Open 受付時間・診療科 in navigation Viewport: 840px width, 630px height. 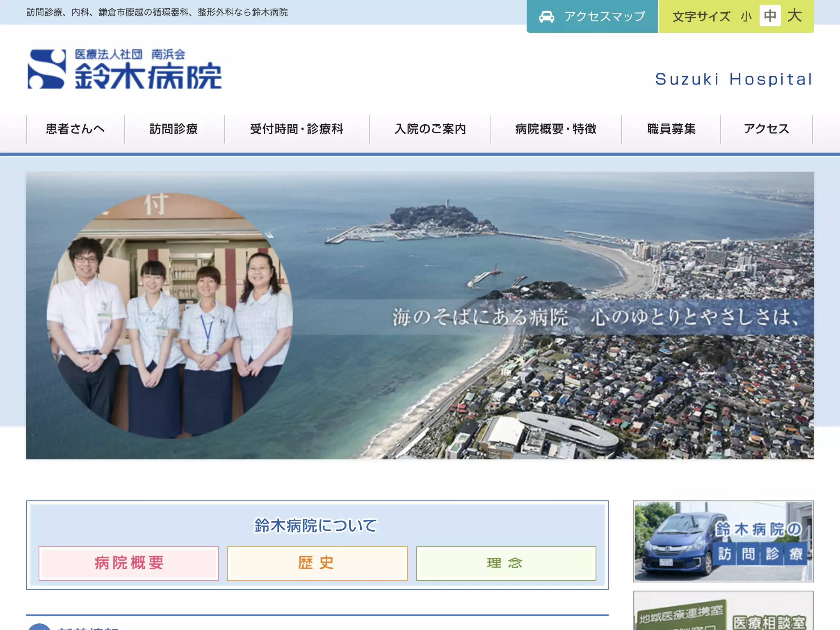[297, 129]
